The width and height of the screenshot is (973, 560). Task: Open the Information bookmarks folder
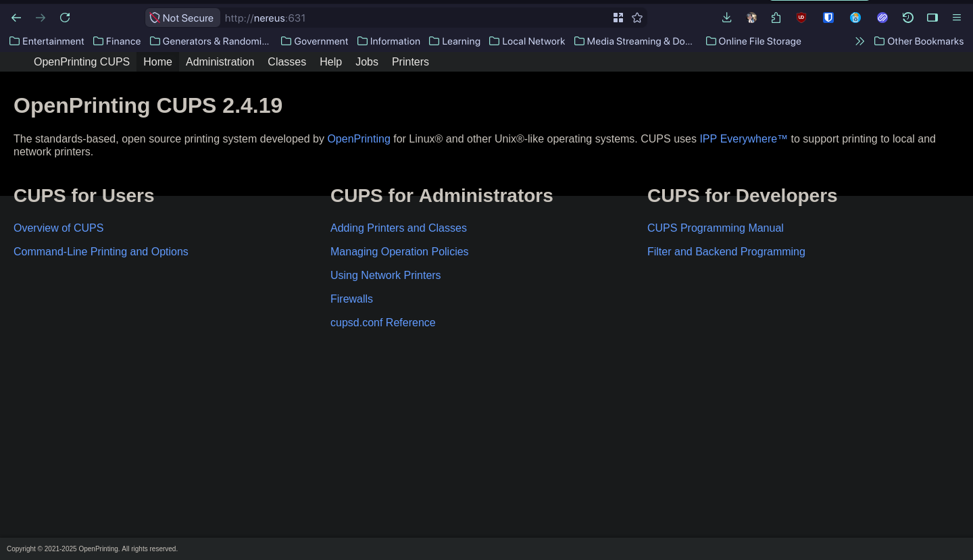389,41
